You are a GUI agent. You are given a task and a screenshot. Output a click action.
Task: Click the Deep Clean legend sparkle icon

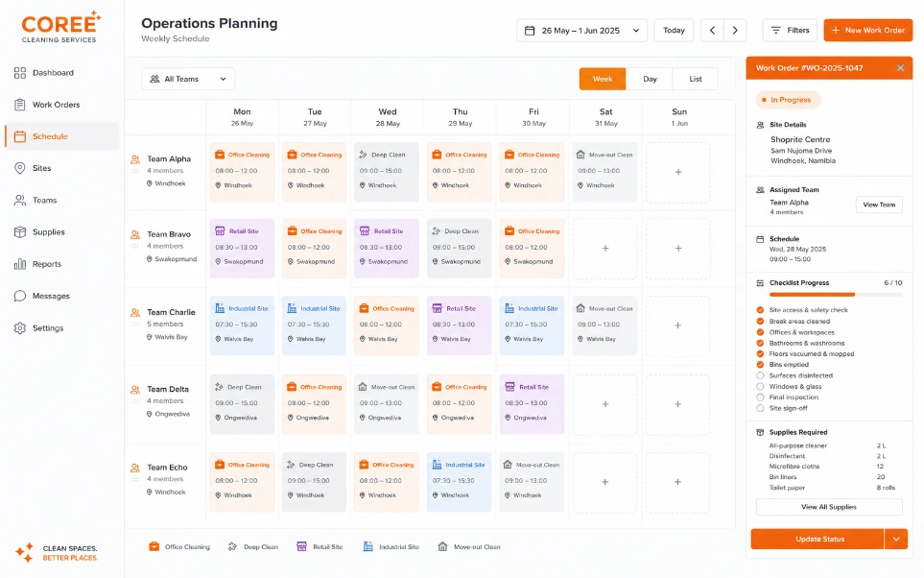[x=232, y=546]
